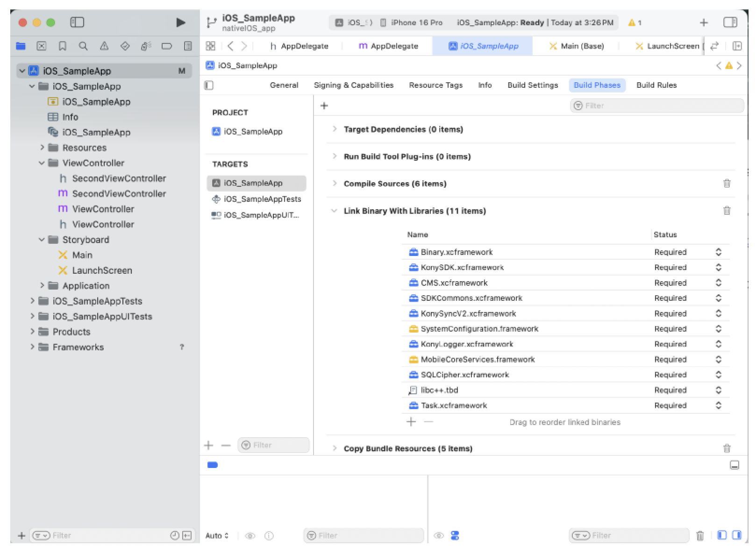
Task: Toggle the console pane button
Action: [737, 535]
